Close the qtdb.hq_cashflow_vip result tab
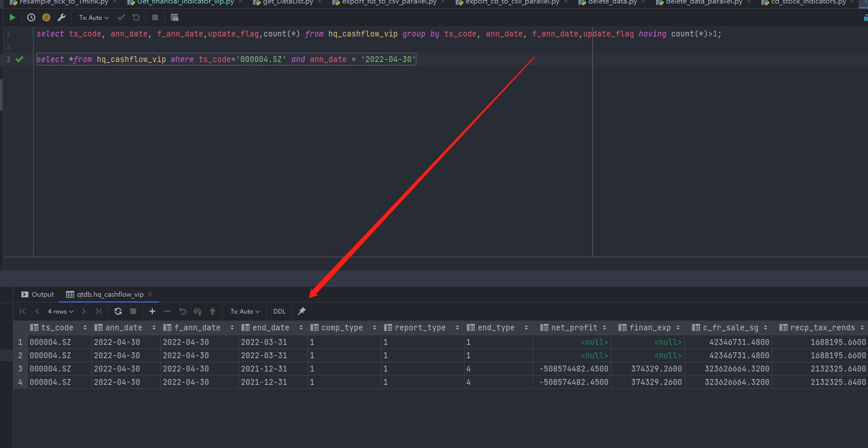Image resolution: width=868 pixels, height=448 pixels. click(150, 294)
